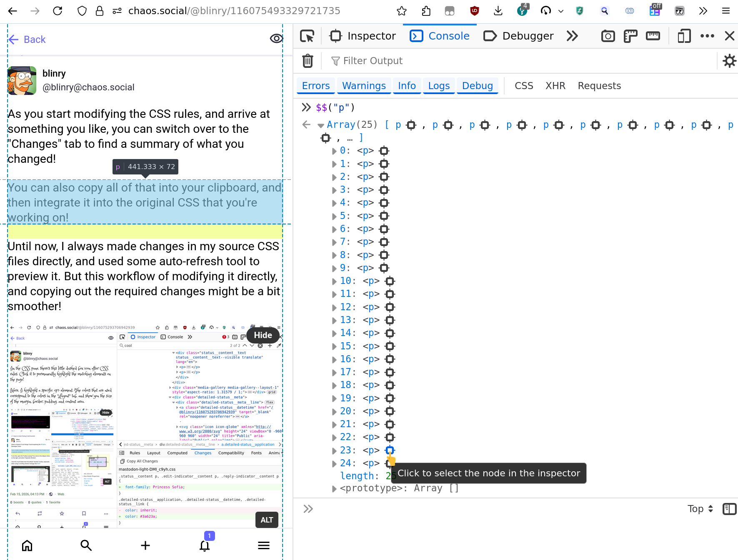Toggle the eye icon near Back
The width and height of the screenshot is (738, 560).
tap(276, 38)
